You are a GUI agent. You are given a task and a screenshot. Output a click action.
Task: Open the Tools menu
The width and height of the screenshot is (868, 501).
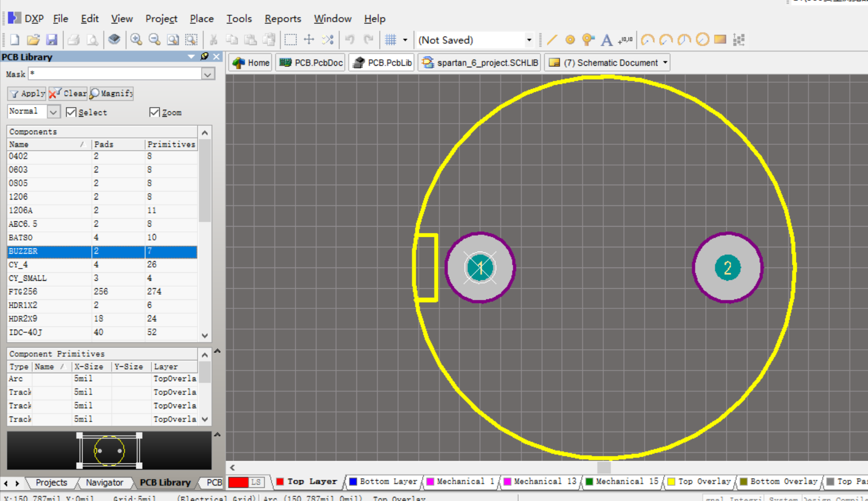tap(239, 19)
